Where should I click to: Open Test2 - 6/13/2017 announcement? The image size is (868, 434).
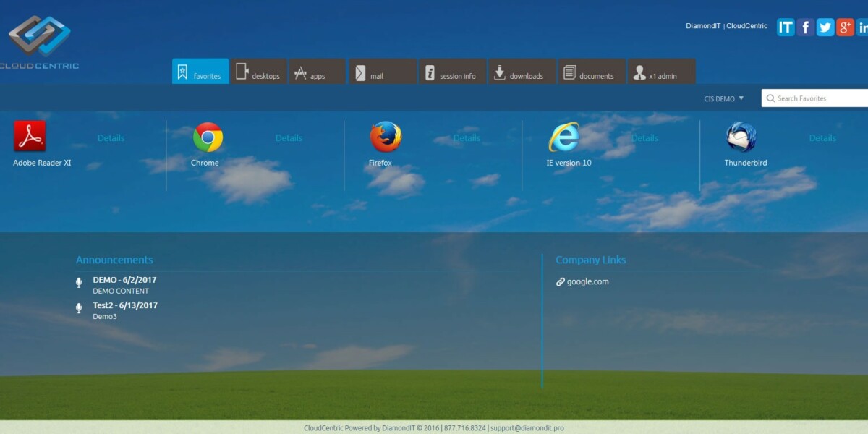pyautogui.click(x=125, y=305)
